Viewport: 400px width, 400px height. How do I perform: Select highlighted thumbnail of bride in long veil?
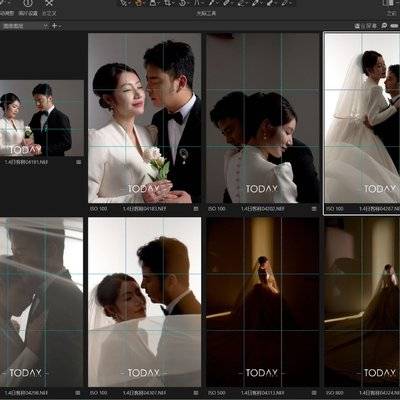tap(362, 118)
